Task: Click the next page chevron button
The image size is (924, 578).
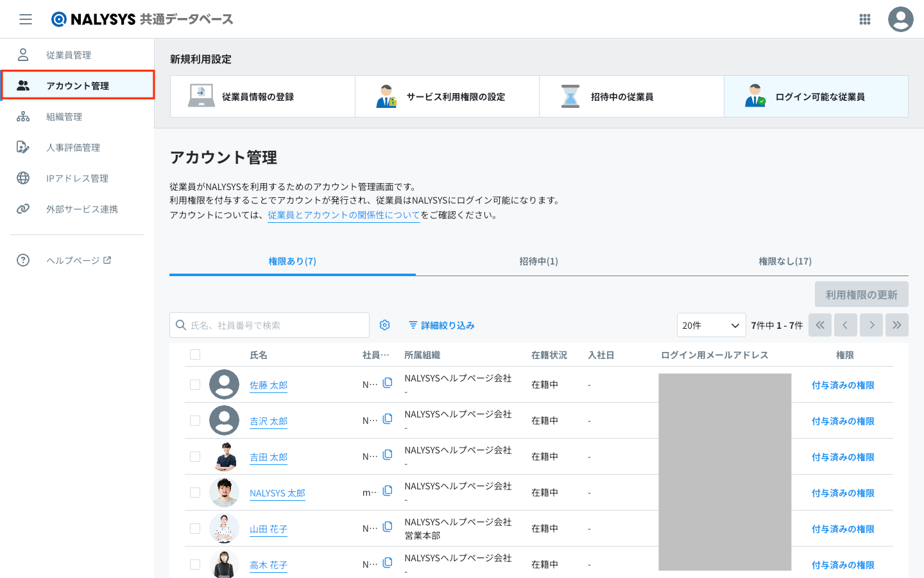Action: [871, 325]
